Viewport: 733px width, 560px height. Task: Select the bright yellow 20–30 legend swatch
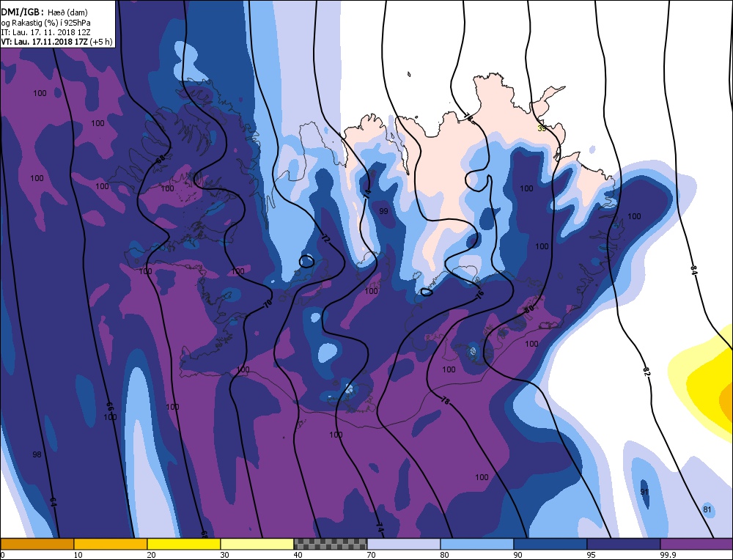(184, 544)
